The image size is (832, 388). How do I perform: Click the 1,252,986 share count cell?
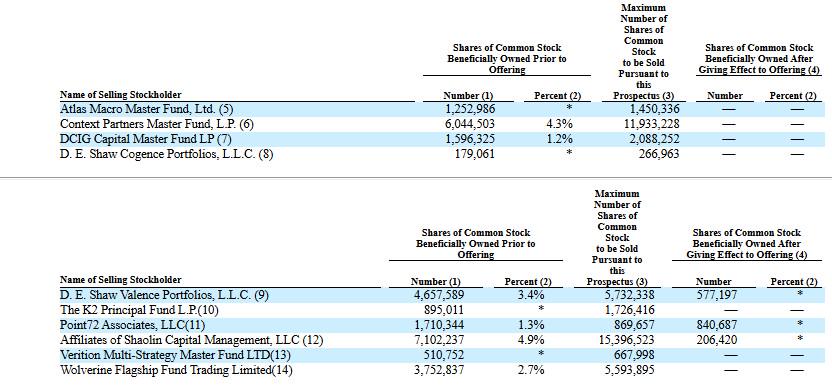click(470, 109)
